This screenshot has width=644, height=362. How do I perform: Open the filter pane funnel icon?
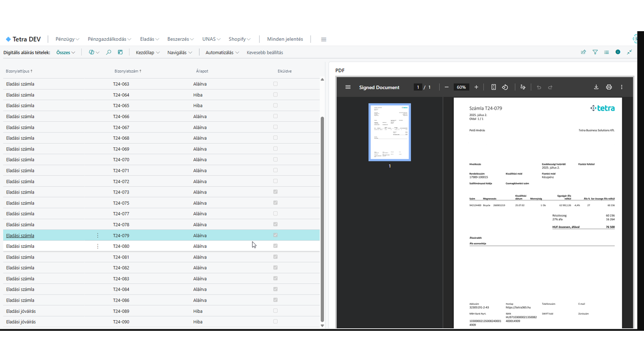pos(595,52)
